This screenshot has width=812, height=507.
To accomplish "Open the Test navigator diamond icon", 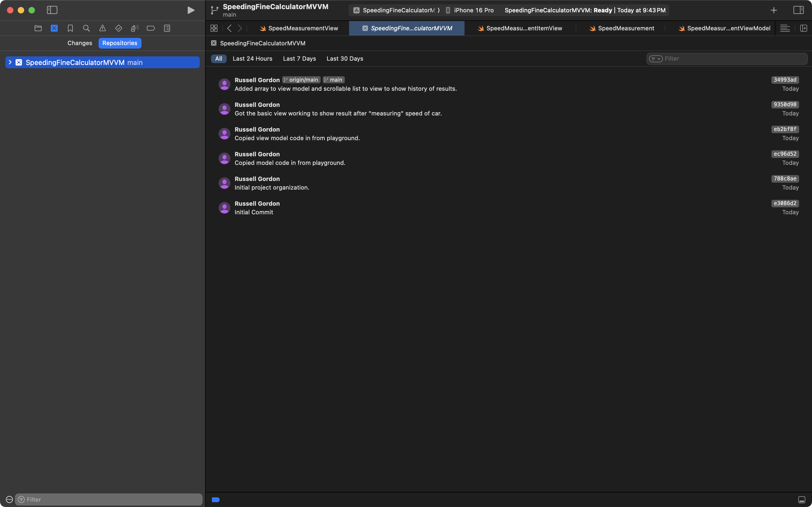I will (118, 28).
